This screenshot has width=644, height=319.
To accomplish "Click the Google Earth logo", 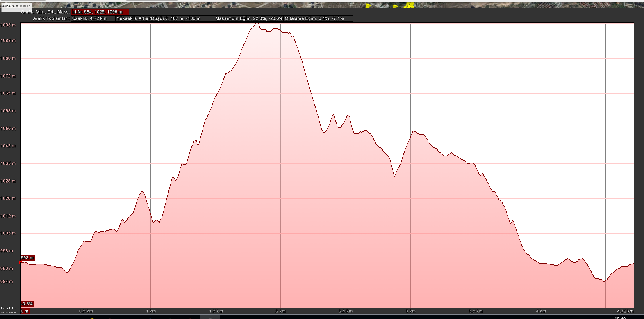I will (10, 308).
